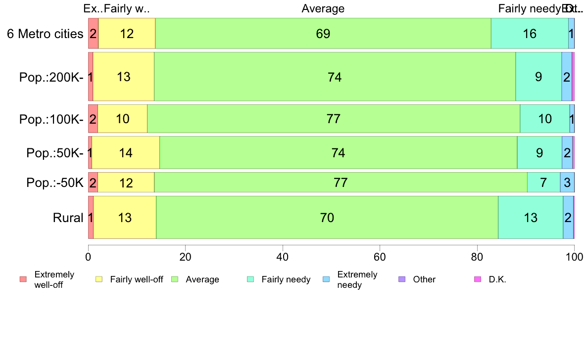Click the Other purple legend swatch
Image resolution: width=588 pixels, height=364 pixels.
[x=402, y=279]
